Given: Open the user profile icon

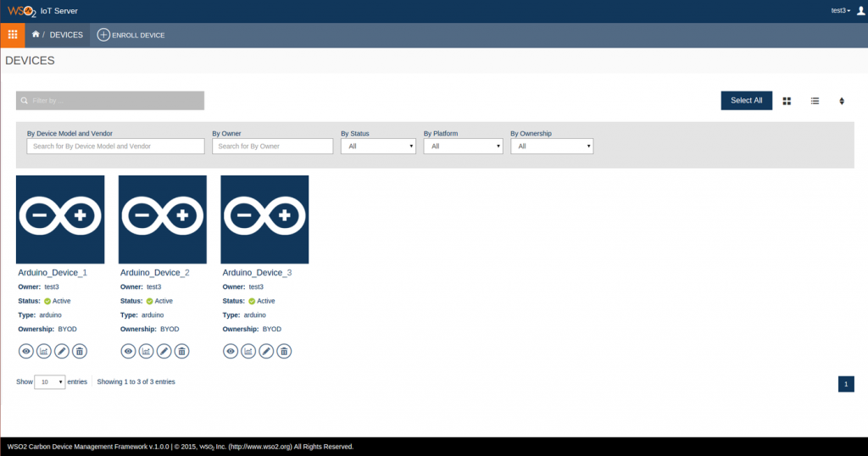Looking at the screenshot, I should [x=861, y=10].
